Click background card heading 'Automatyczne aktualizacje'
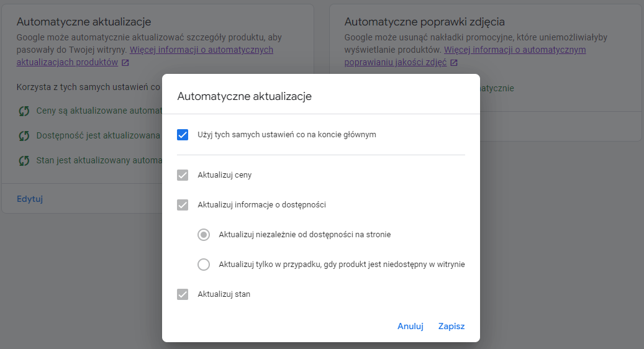 click(84, 22)
